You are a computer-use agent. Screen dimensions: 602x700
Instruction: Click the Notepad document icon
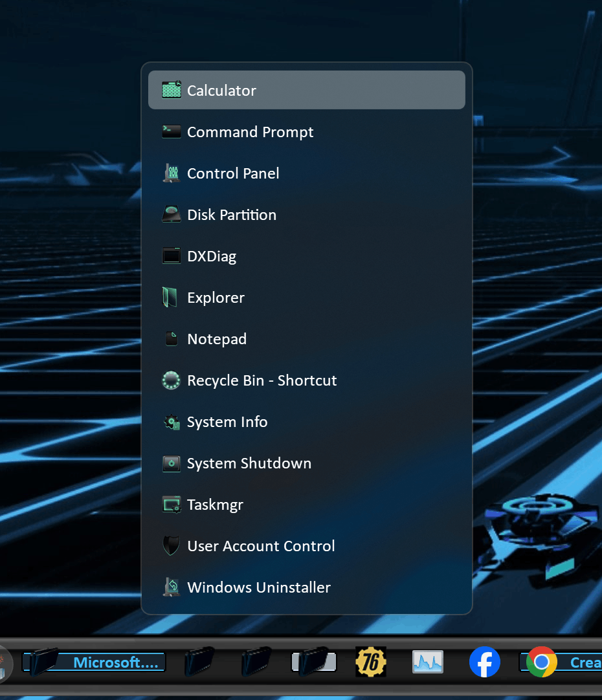pos(172,339)
